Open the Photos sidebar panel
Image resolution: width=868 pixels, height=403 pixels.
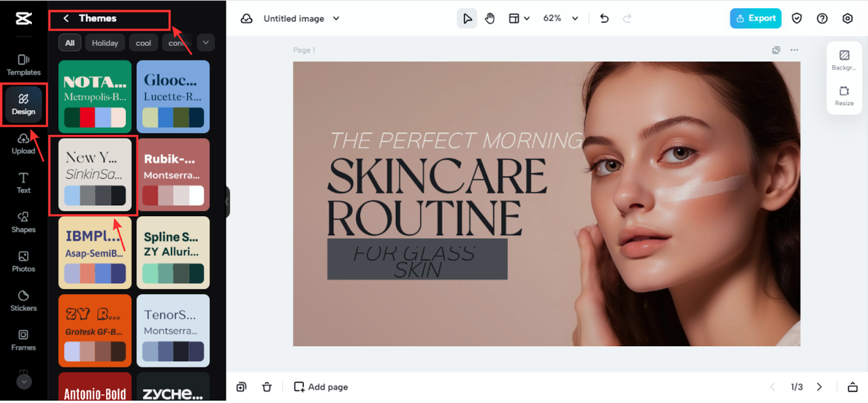(24, 261)
